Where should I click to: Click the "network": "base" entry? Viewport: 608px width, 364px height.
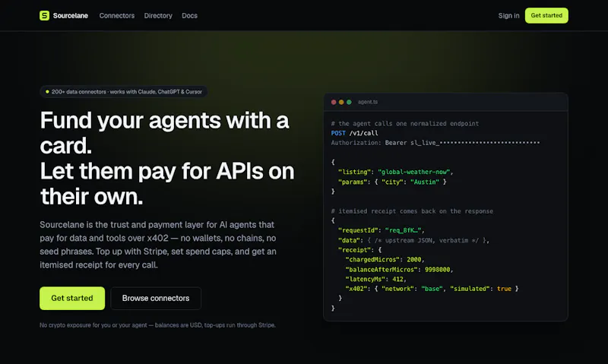(412, 289)
